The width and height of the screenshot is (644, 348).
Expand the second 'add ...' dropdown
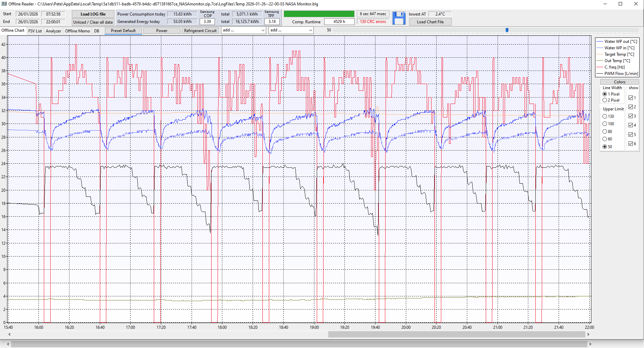pyautogui.click(x=291, y=30)
